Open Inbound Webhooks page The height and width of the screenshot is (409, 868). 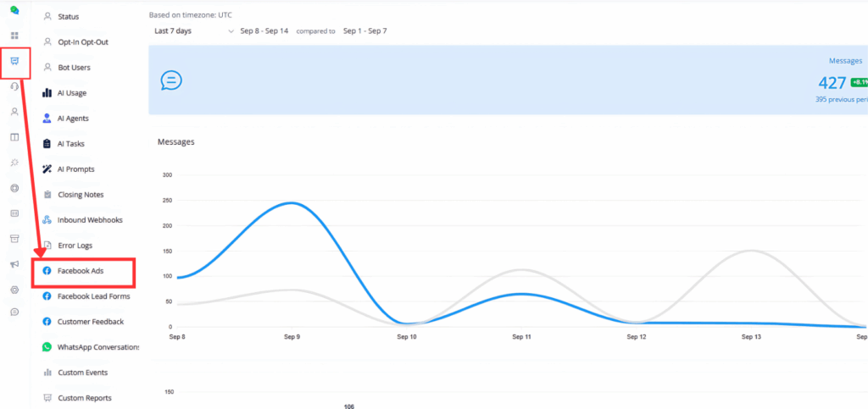pos(89,220)
